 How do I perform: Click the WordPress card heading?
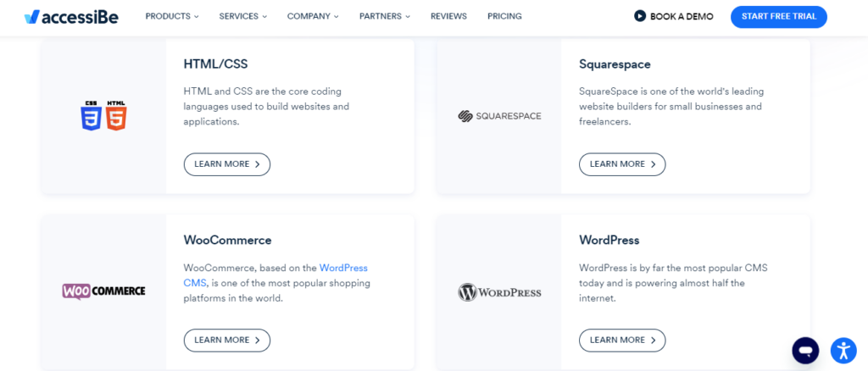coord(609,240)
